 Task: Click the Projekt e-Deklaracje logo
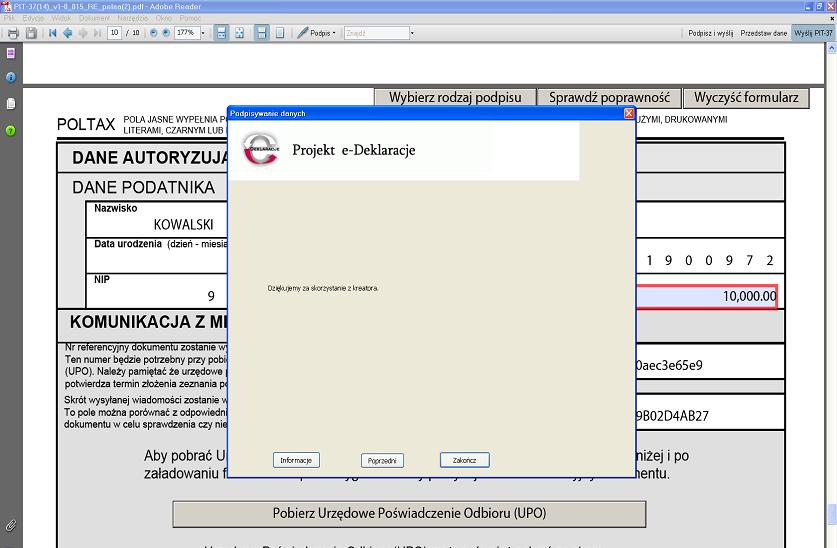261,150
